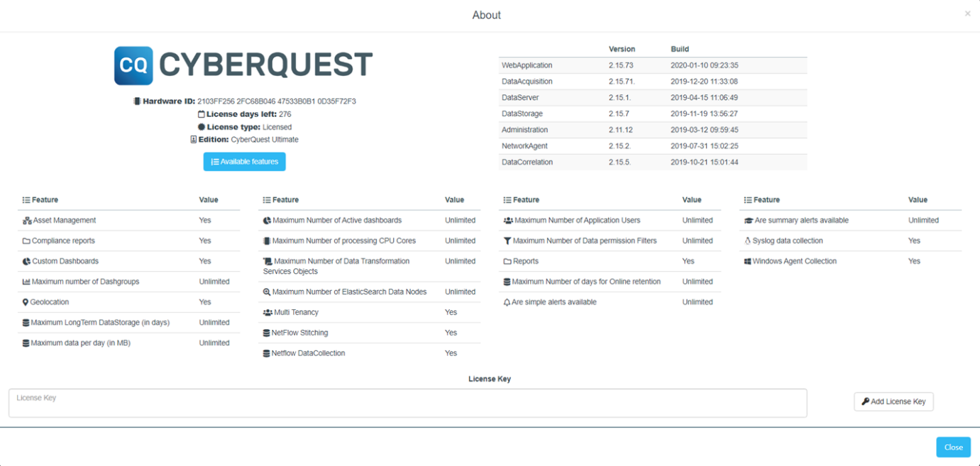Click the Version column header
The width and height of the screenshot is (980, 466).
pos(622,50)
